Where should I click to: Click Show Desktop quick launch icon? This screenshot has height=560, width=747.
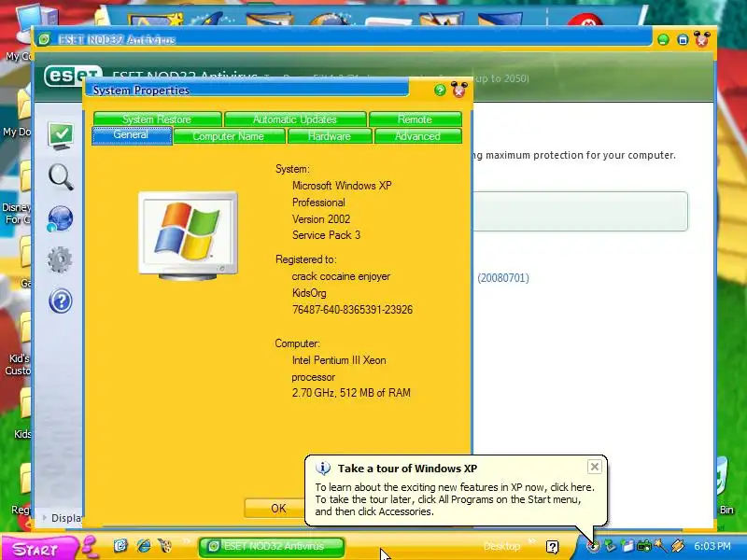coord(120,546)
